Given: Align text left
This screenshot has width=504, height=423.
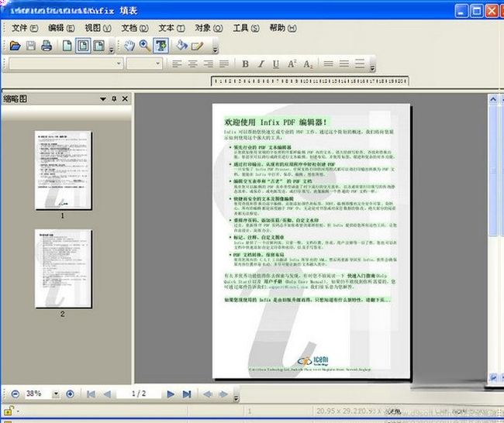Looking at the screenshot, I should pos(177,64).
